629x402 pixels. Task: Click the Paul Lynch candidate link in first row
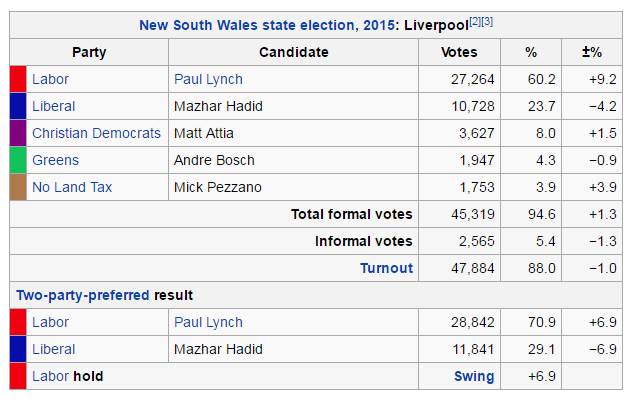208,79
